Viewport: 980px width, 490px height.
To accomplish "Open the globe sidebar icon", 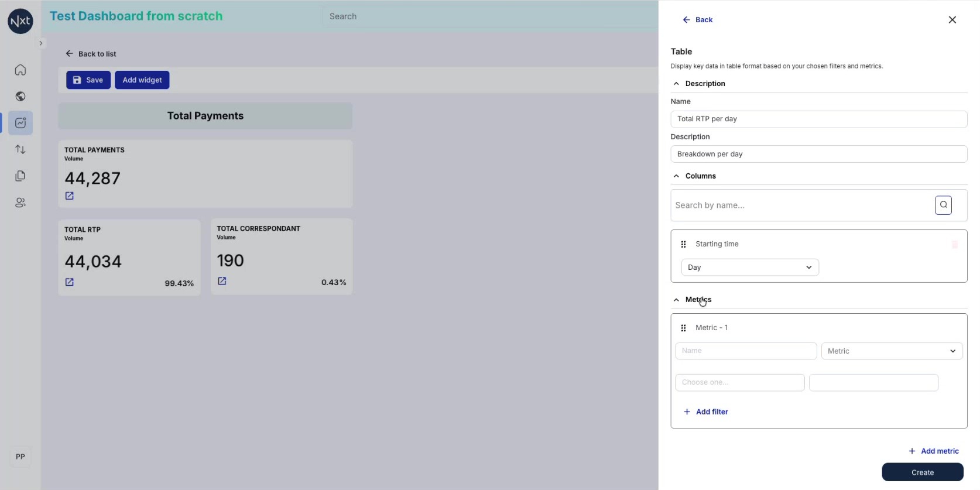I will point(20,97).
